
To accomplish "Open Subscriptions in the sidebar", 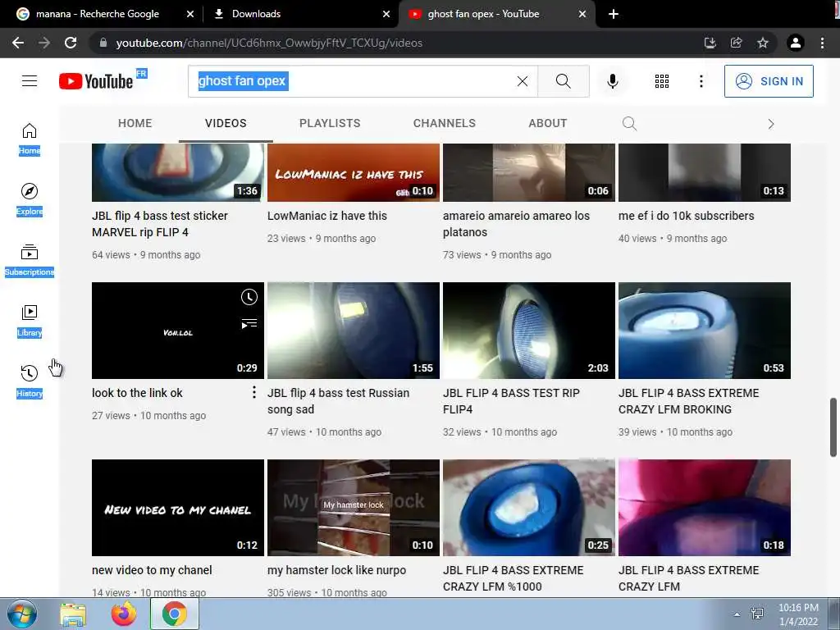I will [x=30, y=260].
